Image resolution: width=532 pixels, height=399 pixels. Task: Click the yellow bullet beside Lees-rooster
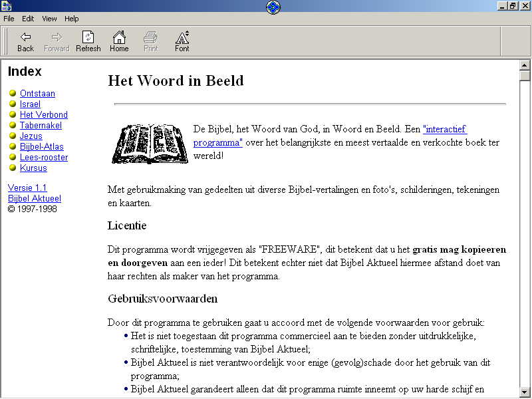click(13, 157)
